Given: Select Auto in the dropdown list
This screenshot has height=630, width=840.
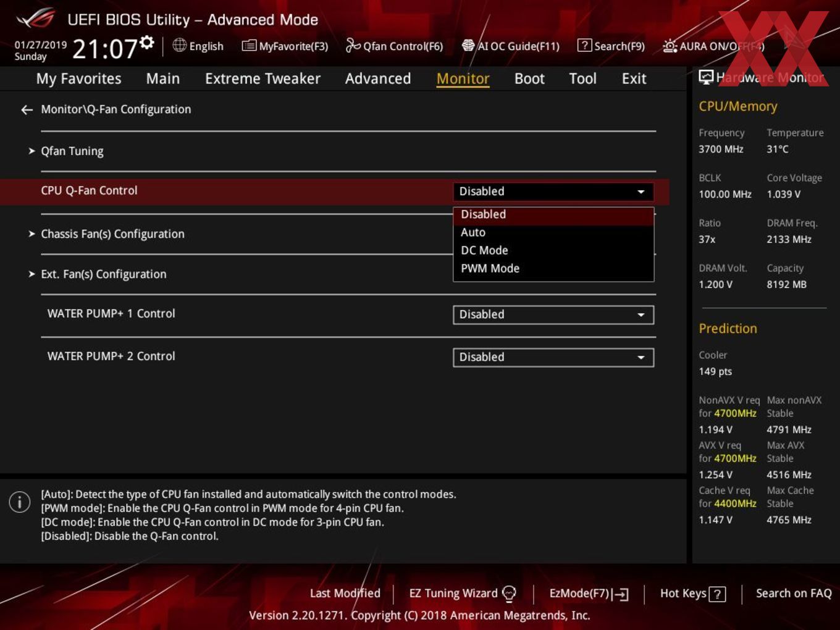Looking at the screenshot, I should coord(553,232).
